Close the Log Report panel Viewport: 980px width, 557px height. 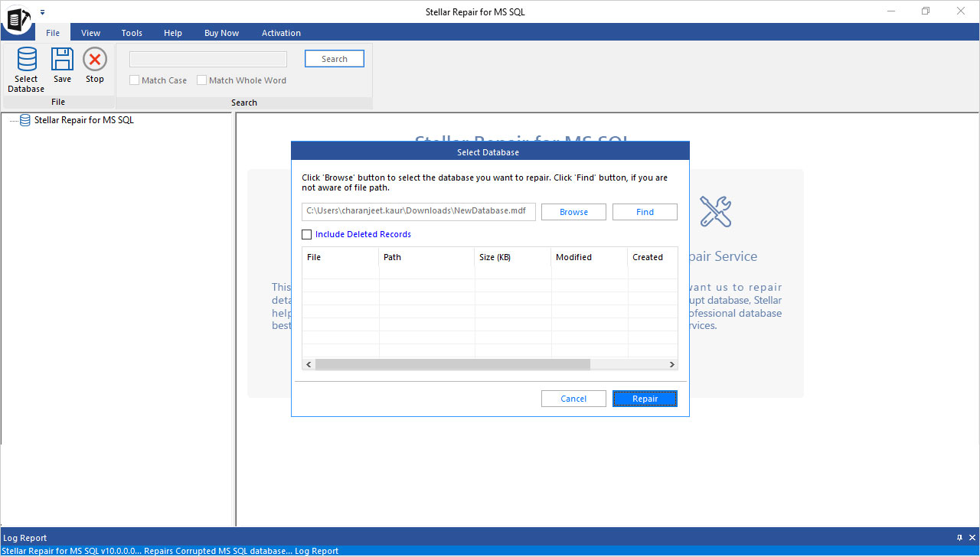coord(972,538)
